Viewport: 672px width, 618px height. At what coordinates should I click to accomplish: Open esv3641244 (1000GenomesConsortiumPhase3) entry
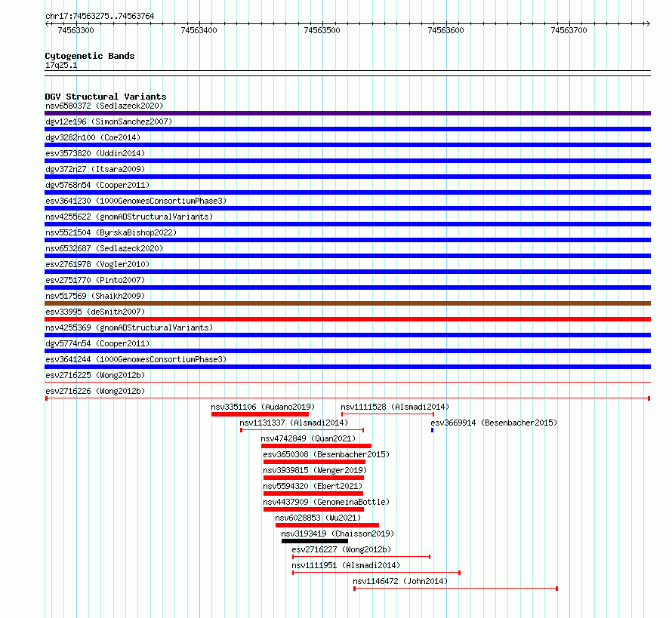[136, 359]
